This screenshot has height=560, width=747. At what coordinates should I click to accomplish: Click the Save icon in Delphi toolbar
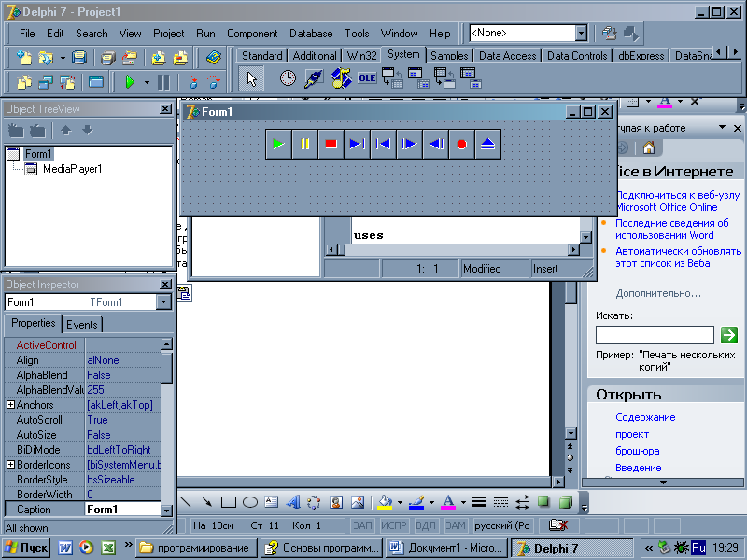click(79, 58)
